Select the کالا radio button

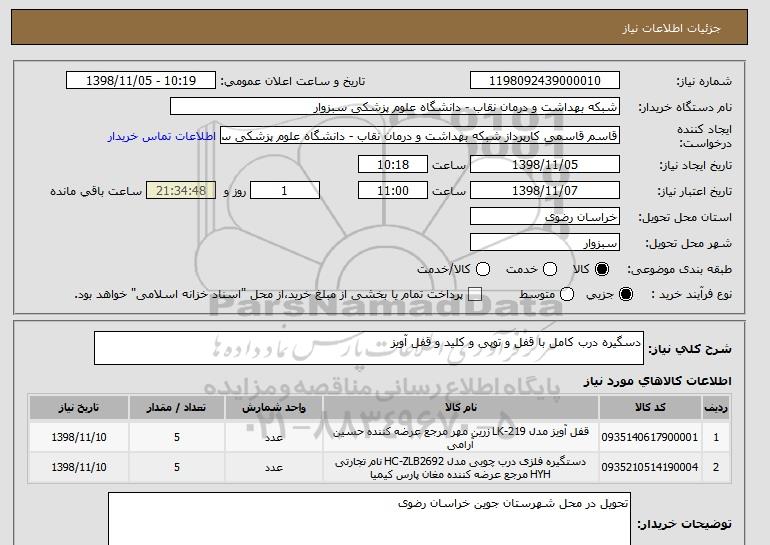[602, 269]
